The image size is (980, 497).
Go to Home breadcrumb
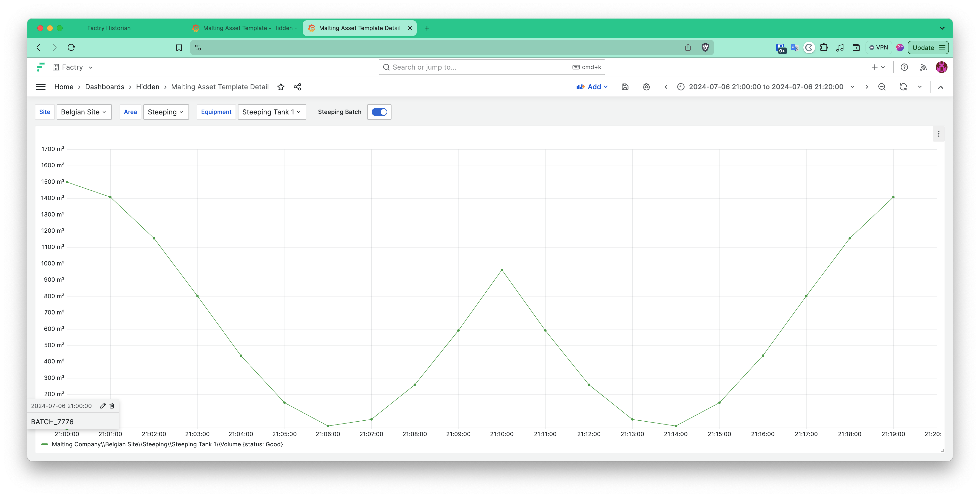pyautogui.click(x=64, y=87)
